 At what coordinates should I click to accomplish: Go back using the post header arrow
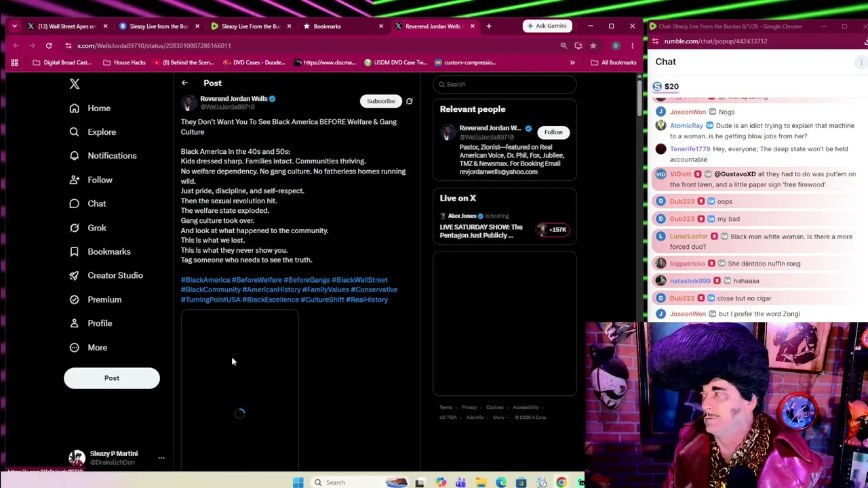(184, 83)
